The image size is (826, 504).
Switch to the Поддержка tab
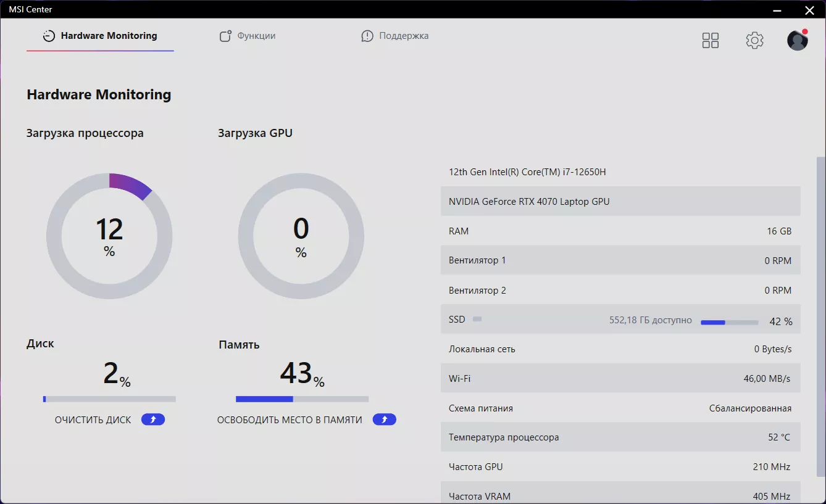[395, 36]
